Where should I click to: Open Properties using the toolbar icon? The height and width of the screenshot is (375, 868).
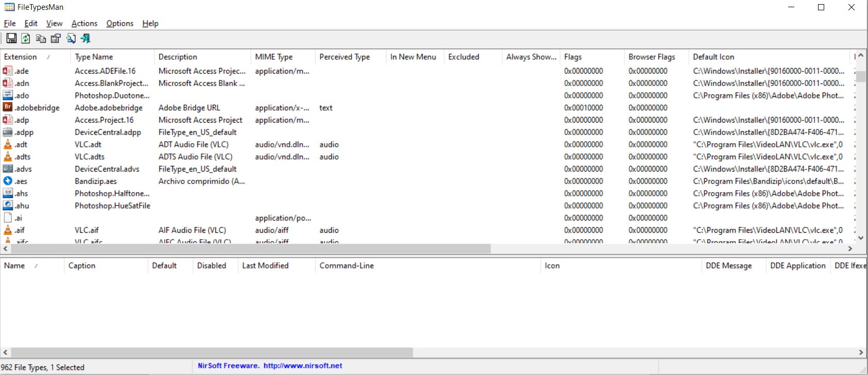56,38
